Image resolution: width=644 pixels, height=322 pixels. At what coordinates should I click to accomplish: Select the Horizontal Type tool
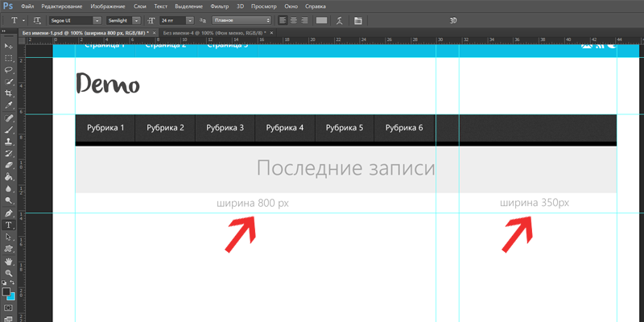point(9,225)
